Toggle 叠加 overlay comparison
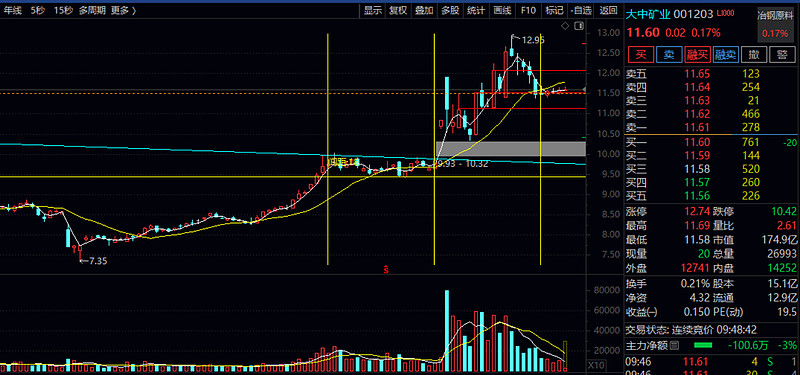800x375 pixels. 424,10
